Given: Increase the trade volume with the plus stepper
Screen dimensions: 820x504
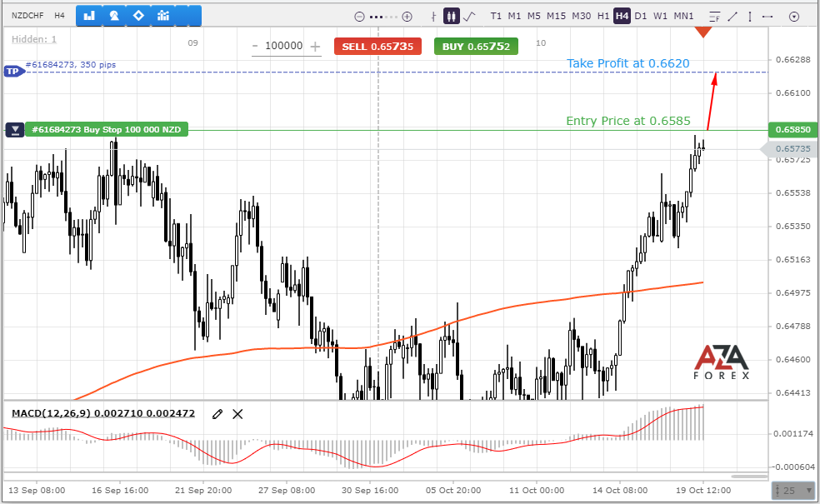Looking at the screenshot, I should pos(315,47).
